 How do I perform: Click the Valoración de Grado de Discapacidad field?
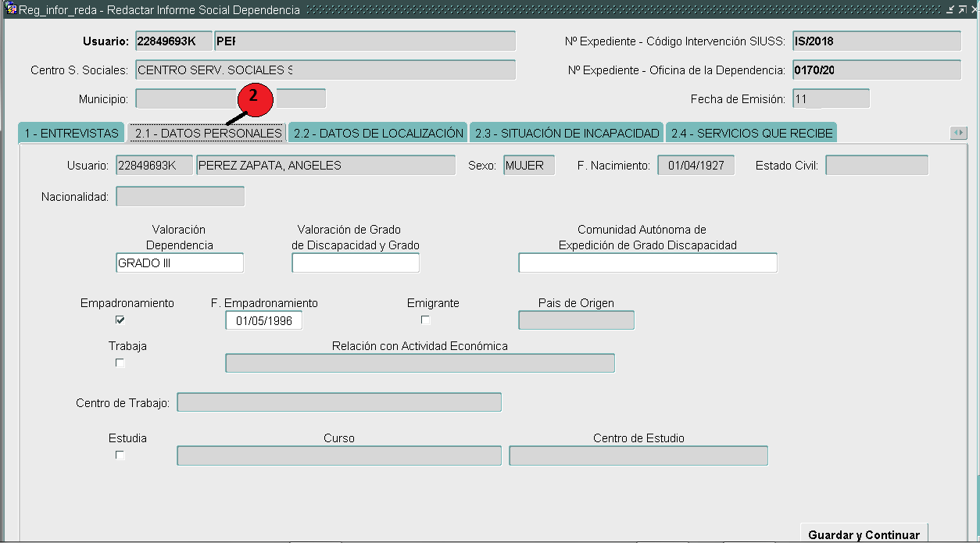click(x=356, y=263)
